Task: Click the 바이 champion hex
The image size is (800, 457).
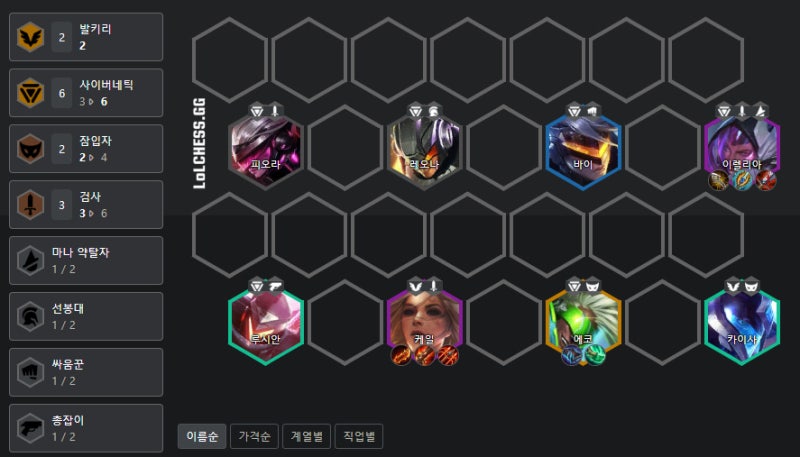Action: 583,148
